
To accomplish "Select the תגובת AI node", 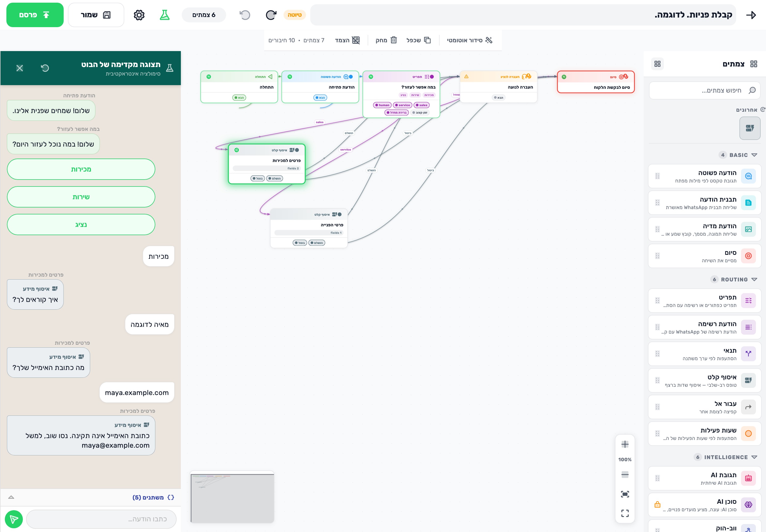I will (x=705, y=478).
